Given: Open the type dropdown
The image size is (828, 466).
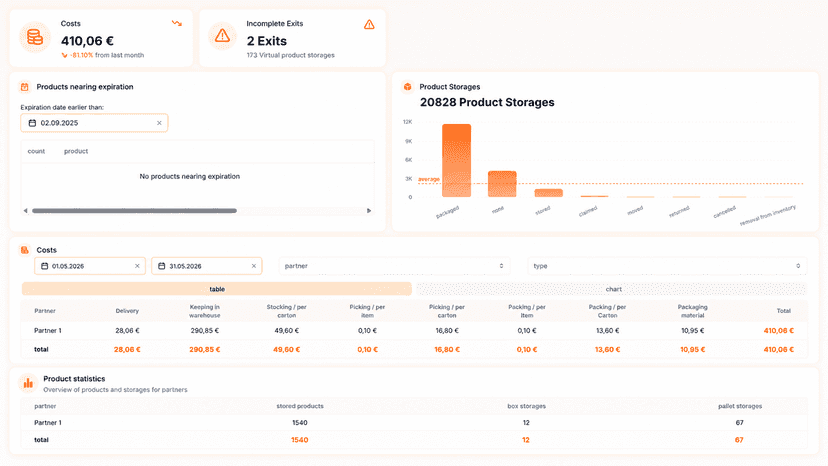Looking at the screenshot, I should (666, 266).
